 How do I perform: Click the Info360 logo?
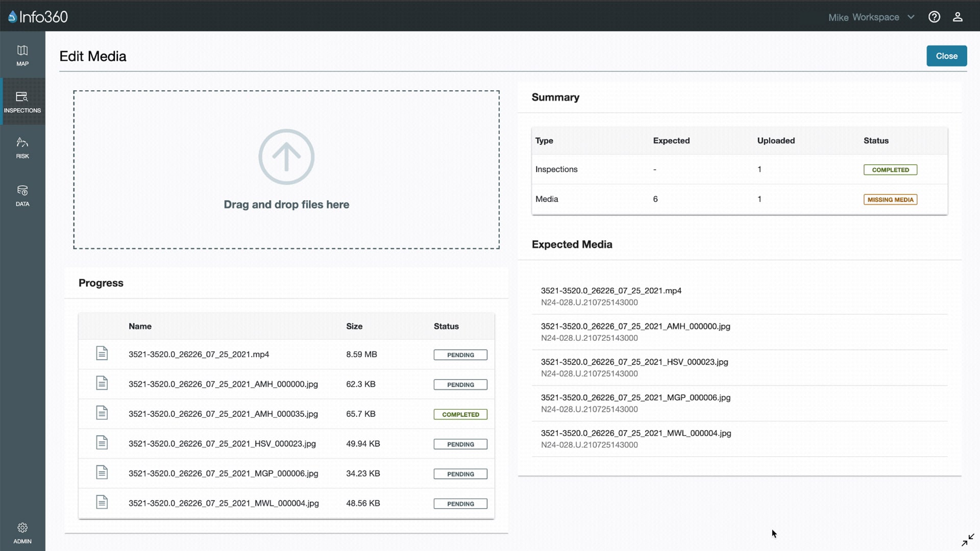pos(38,17)
